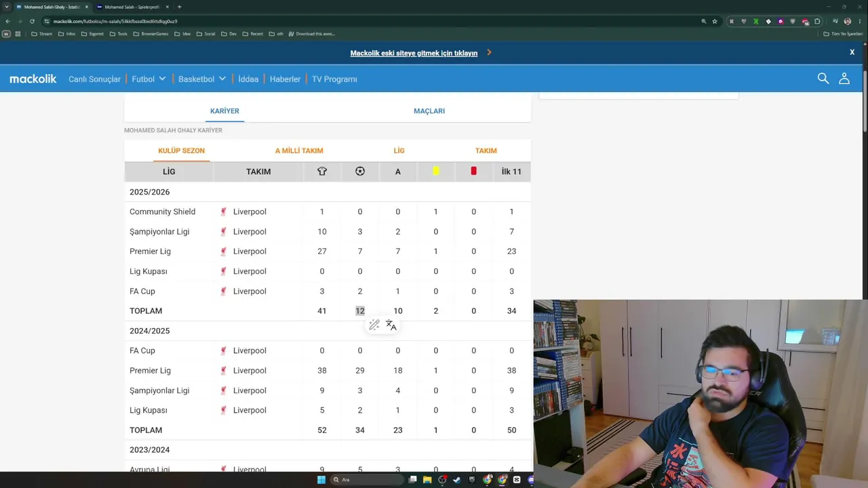The width and height of the screenshot is (868, 488).
Task: Open the Recent bookmarks folder
Action: pos(252,34)
